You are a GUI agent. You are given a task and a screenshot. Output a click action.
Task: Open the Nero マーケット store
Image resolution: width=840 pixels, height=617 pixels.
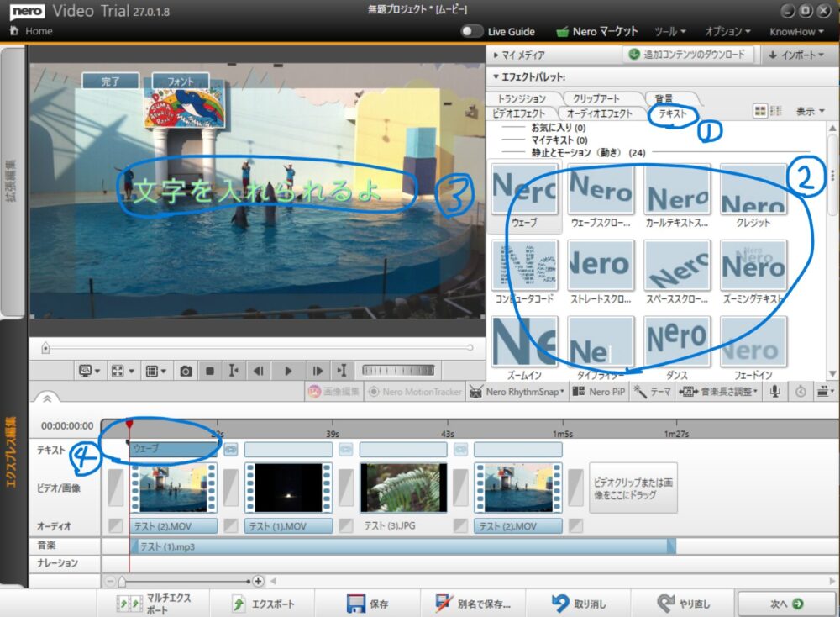(x=597, y=32)
